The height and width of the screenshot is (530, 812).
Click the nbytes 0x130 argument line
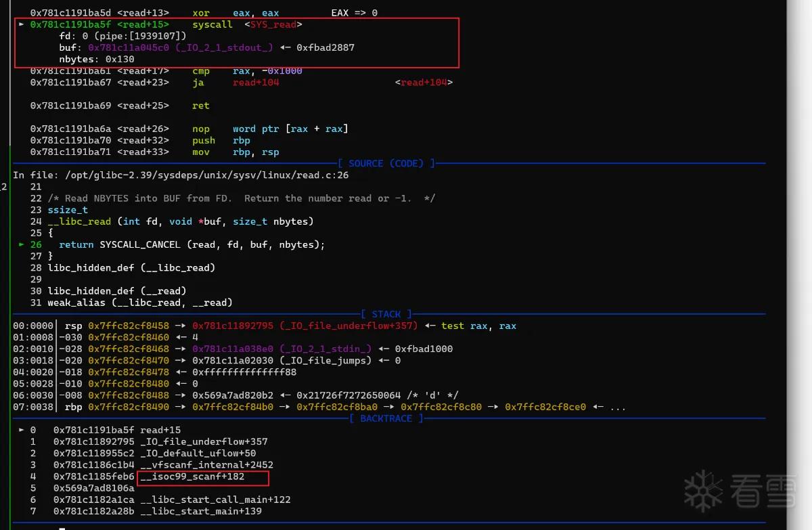[x=97, y=60]
